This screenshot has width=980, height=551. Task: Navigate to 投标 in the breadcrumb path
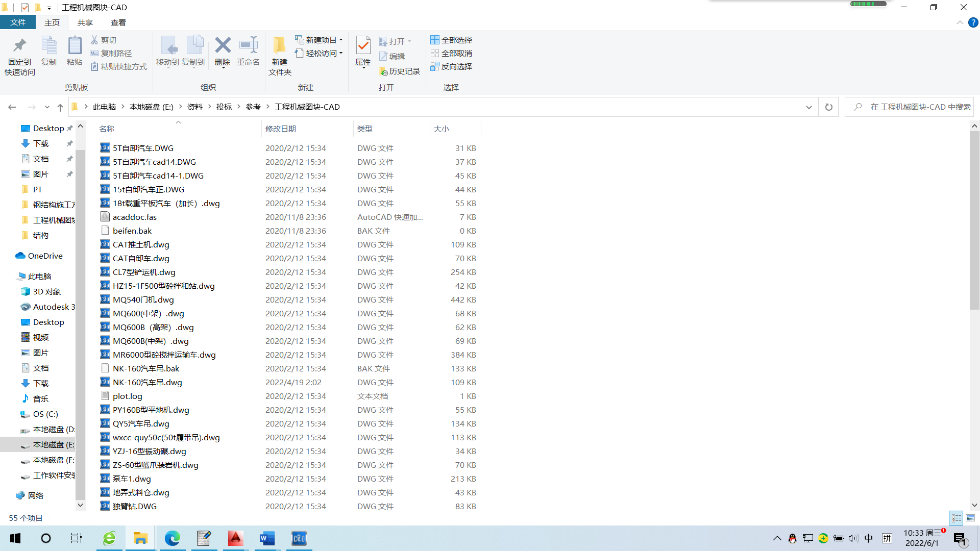[x=224, y=107]
